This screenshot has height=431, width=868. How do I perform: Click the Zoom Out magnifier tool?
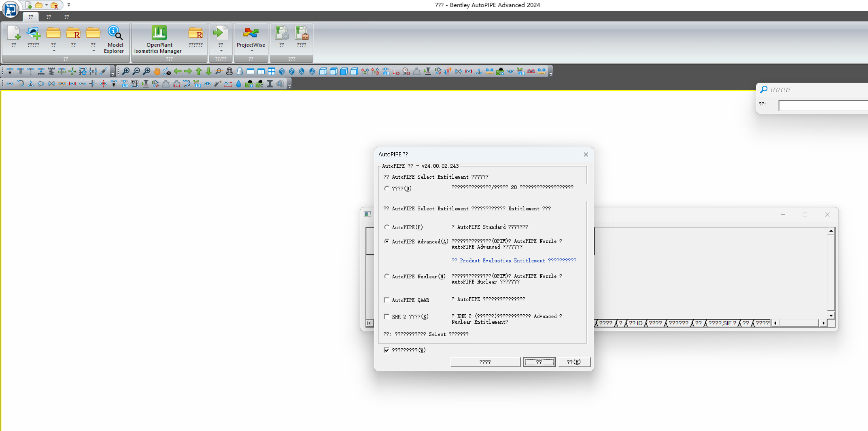click(136, 71)
